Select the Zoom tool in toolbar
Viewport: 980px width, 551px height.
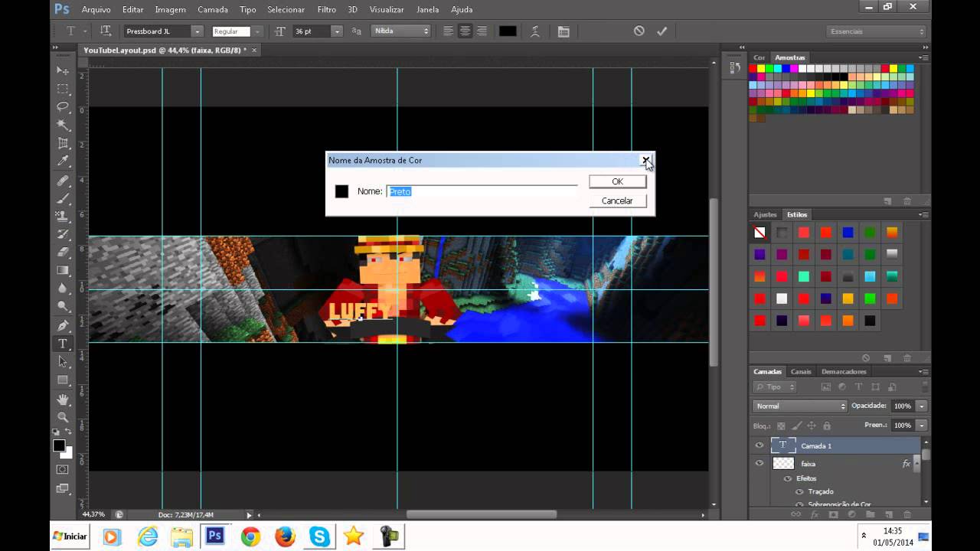point(63,417)
